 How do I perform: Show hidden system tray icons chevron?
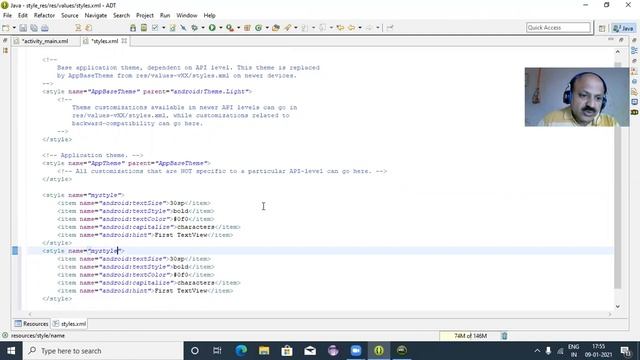coord(537,351)
